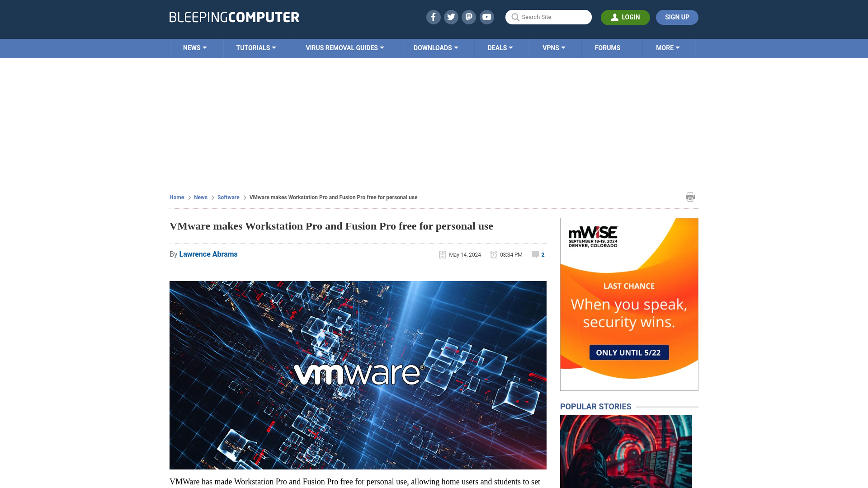Screen dimensions: 868x488
Task: Click author link Lawrence Abrams
Action: click(x=208, y=254)
